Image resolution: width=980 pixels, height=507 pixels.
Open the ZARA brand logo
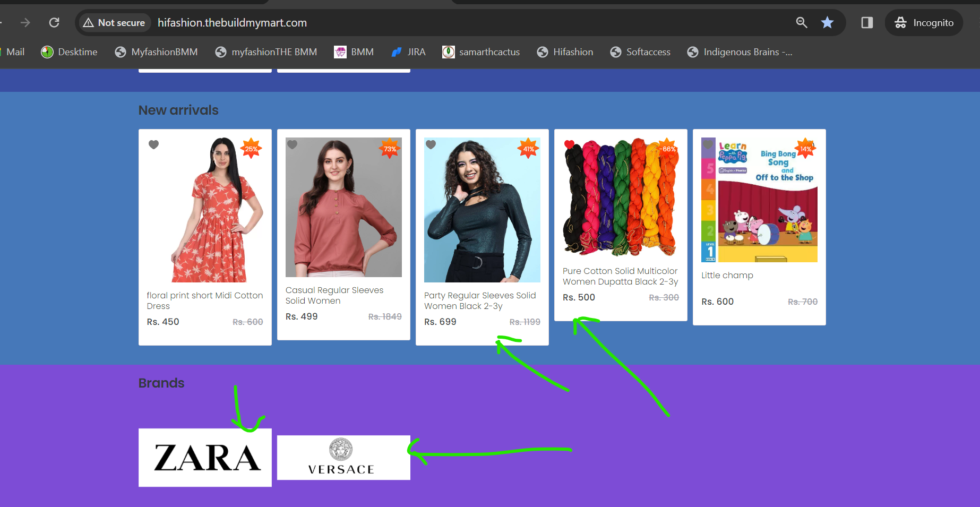(x=205, y=458)
